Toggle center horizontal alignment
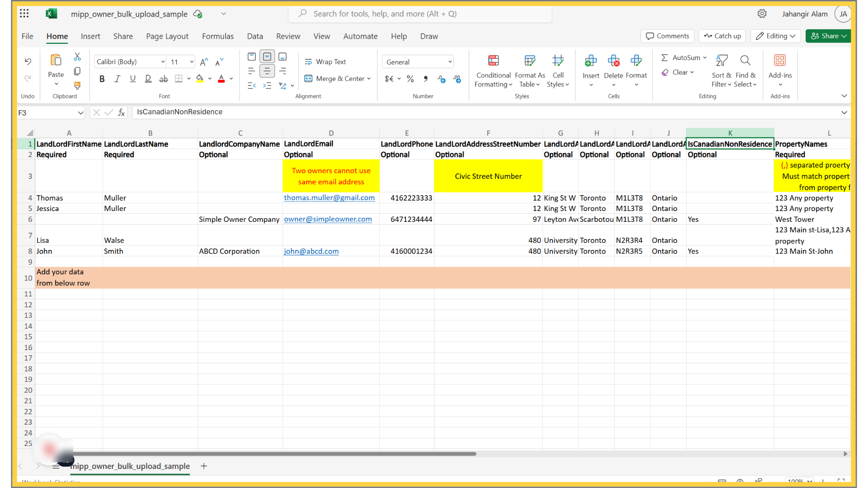868x488 pixels. tap(267, 71)
